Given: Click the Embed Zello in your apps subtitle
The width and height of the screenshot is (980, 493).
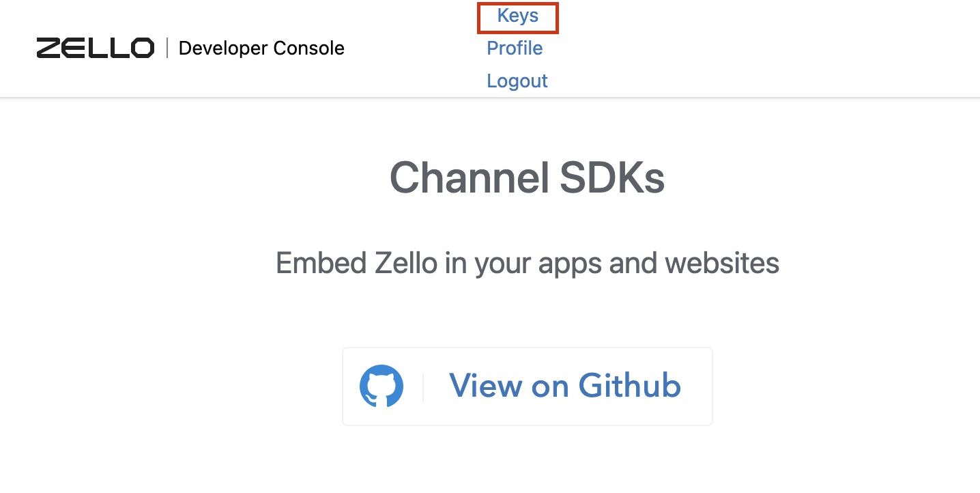Looking at the screenshot, I should (x=528, y=264).
